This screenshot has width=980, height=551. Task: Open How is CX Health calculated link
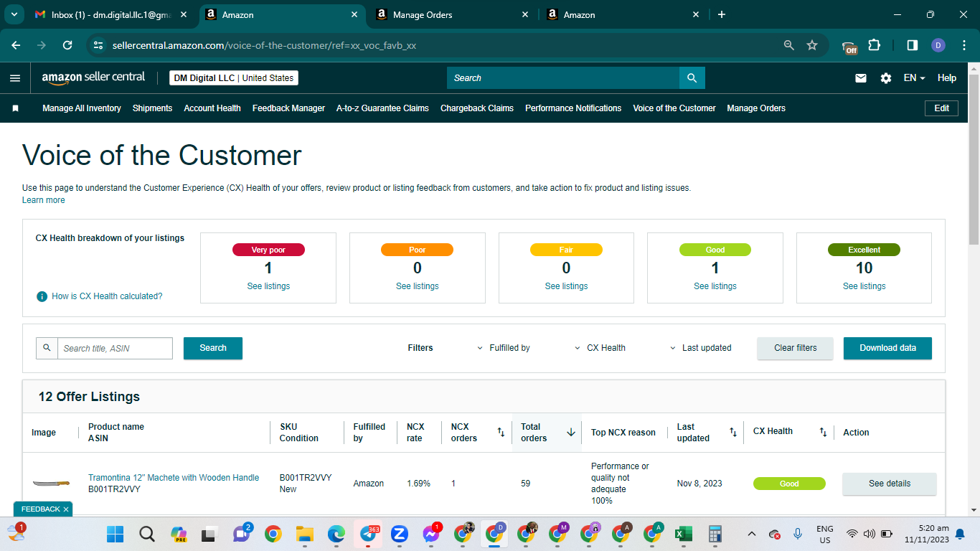click(x=107, y=296)
